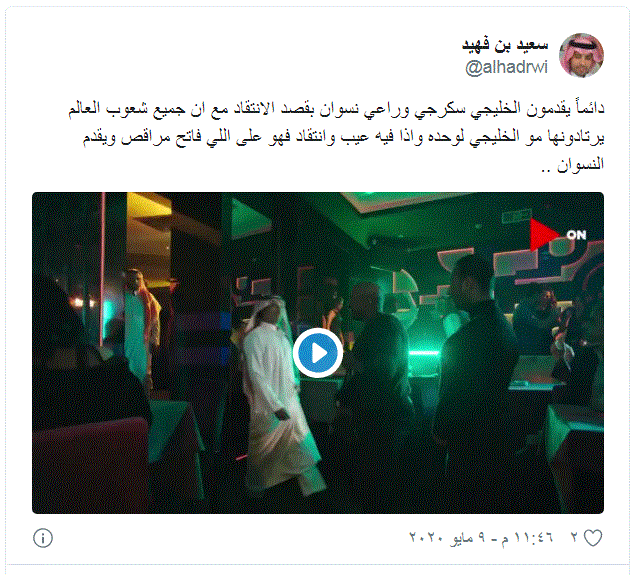Click the first line of tweet text
Image resolution: width=637 pixels, height=575 pixels.
[x=336, y=109]
